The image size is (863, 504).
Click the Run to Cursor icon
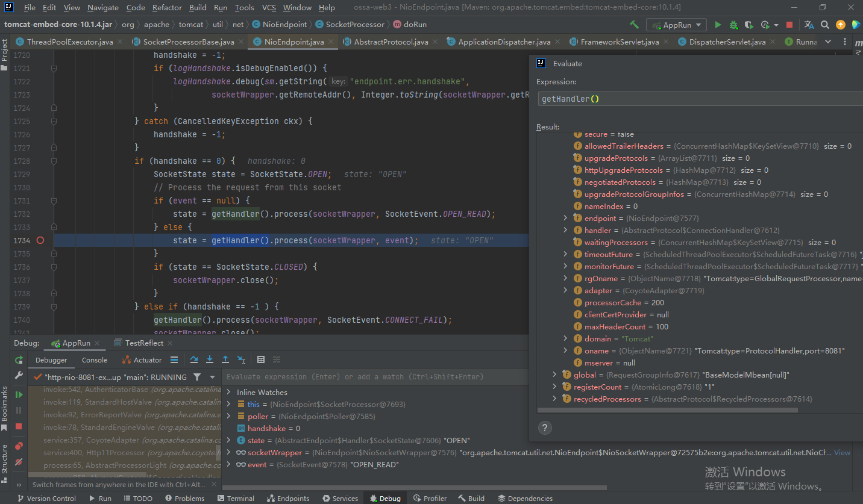click(241, 359)
